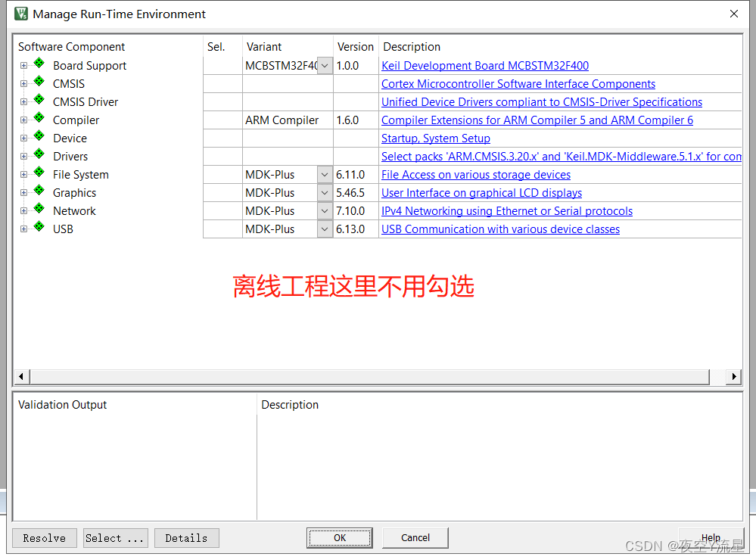The image size is (756, 560).
Task: Expand the File System tree node
Action: [23, 175]
